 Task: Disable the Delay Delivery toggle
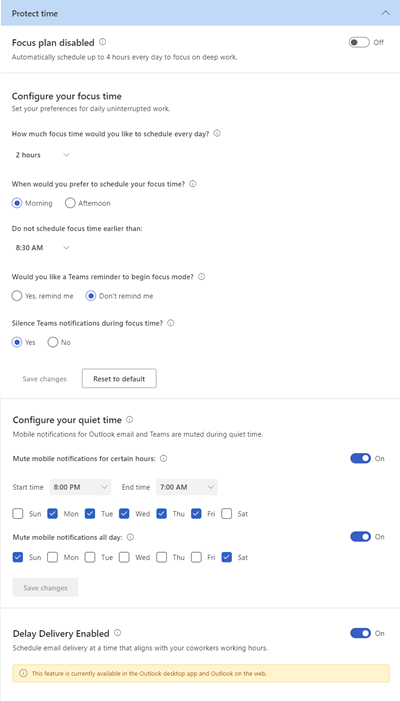click(360, 633)
